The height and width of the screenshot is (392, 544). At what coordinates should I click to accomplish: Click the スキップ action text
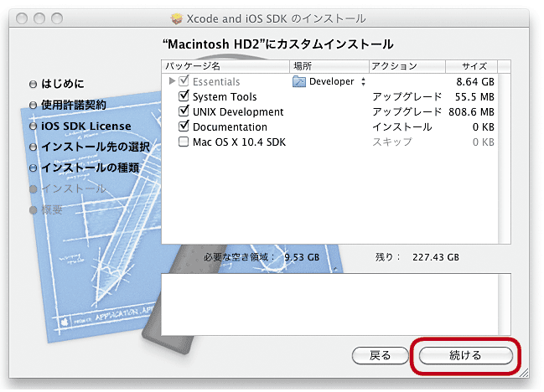392,142
